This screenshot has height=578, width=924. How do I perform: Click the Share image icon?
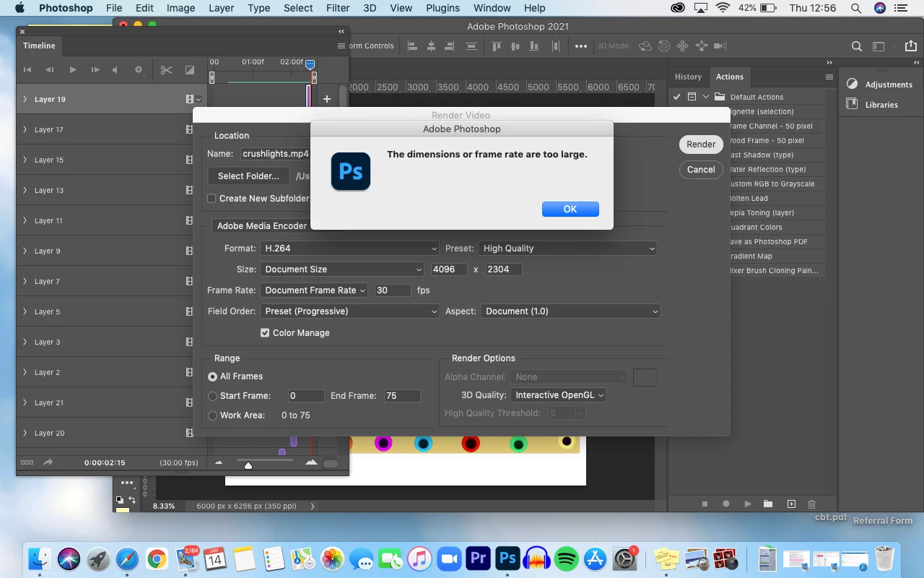pos(911,46)
